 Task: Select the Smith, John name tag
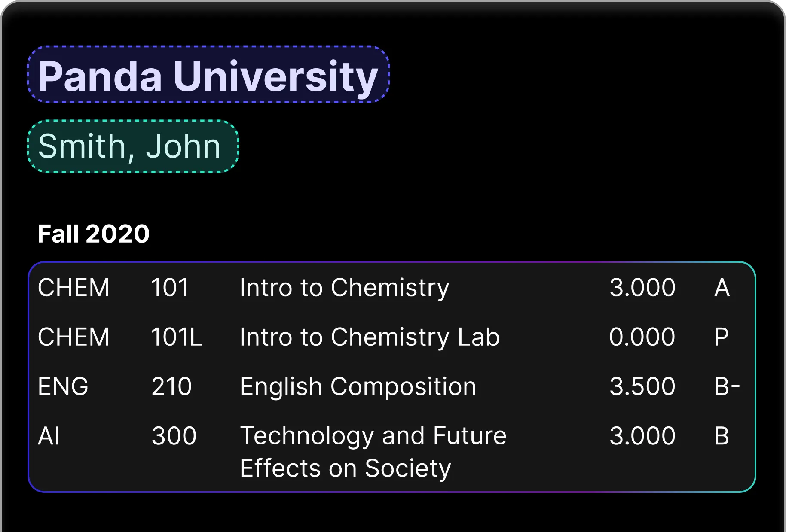tap(133, 146)
